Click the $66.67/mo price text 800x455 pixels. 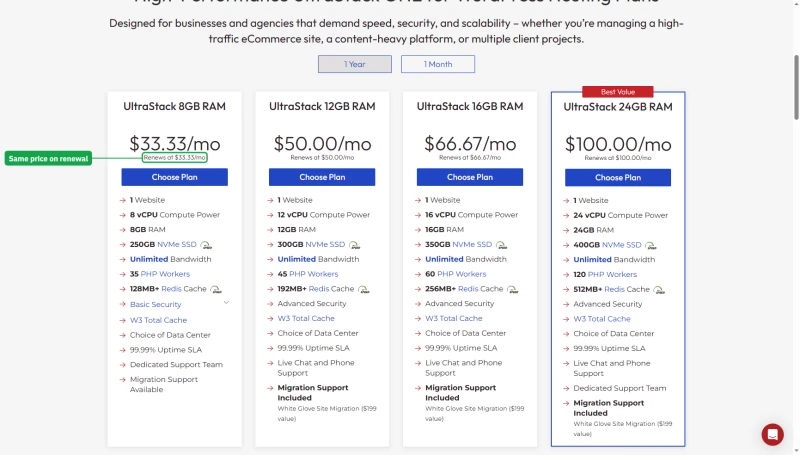[470, 144]
